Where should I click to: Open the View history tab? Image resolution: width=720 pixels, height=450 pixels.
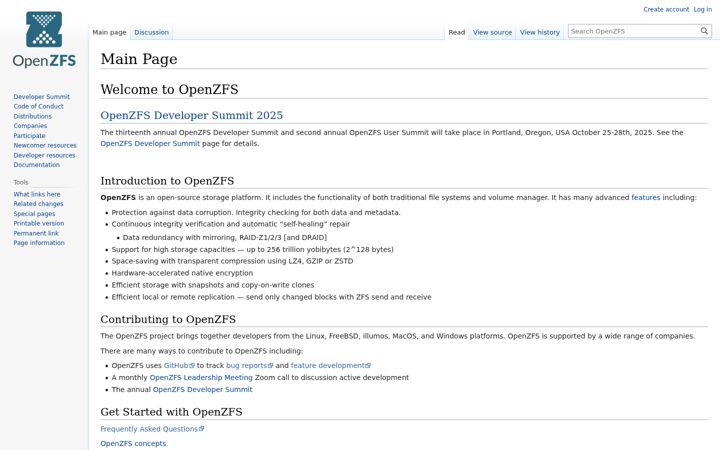[x=540, y=32]
